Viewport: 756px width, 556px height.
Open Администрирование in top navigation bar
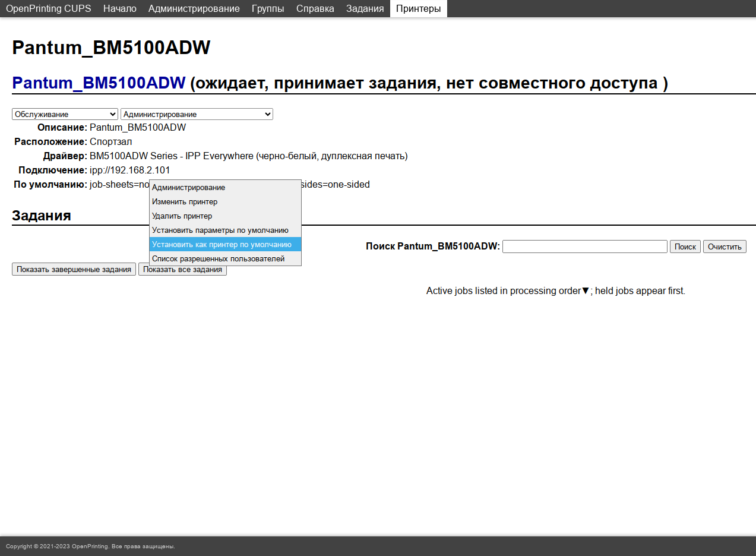click(194, 8)
